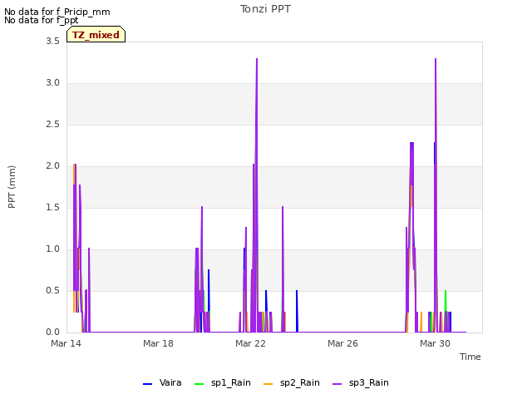
Task: Click the 3.0 y-axis tick label
Action: click(x=52, y=83)
